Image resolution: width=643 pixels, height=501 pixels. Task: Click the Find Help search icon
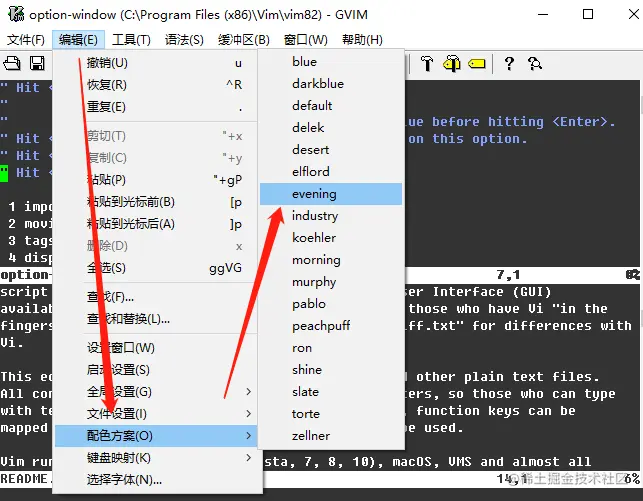535,64
